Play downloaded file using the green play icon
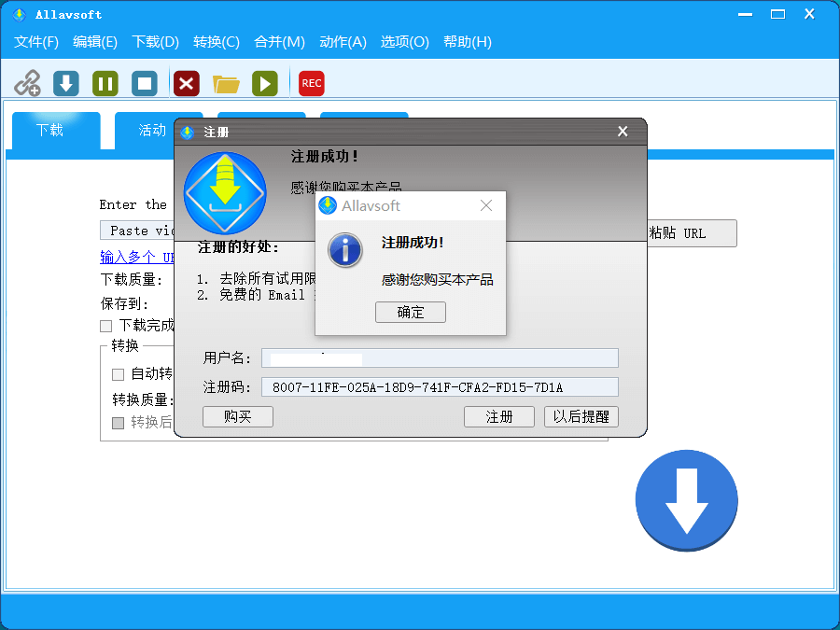This screenshot has width=840, height=630. [265, 83]
